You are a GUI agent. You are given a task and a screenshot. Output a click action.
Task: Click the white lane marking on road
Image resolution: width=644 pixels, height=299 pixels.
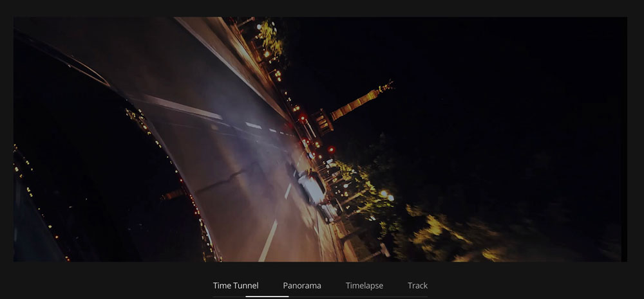tap(268, 240)
